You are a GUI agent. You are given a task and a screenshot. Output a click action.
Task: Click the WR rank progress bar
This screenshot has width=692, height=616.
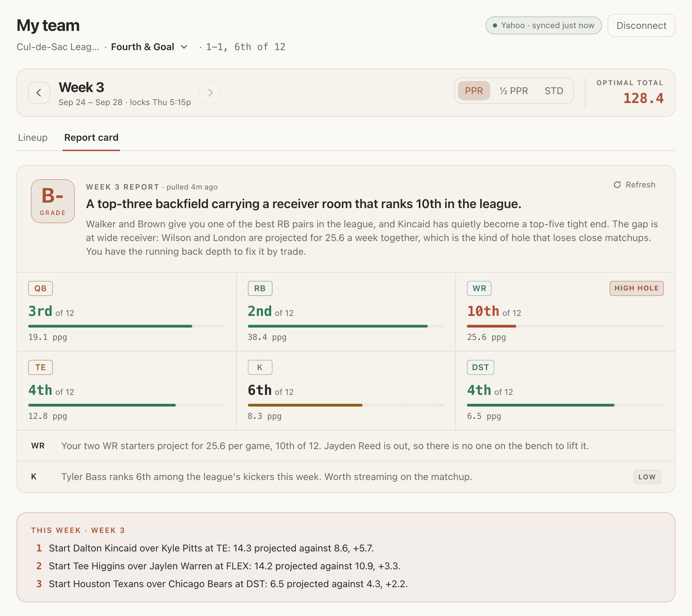tap(565, 326)
